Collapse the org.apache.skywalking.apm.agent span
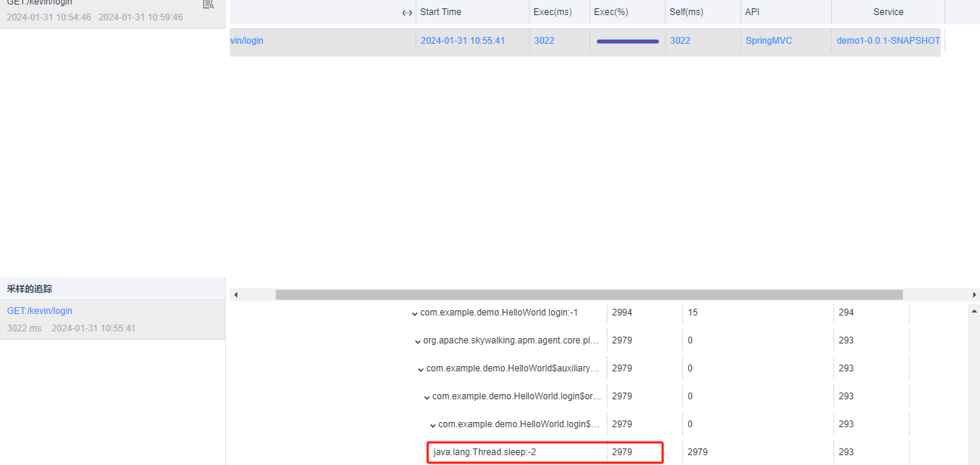980x465 pixels. pyautogui.click(x=417, y=341)
